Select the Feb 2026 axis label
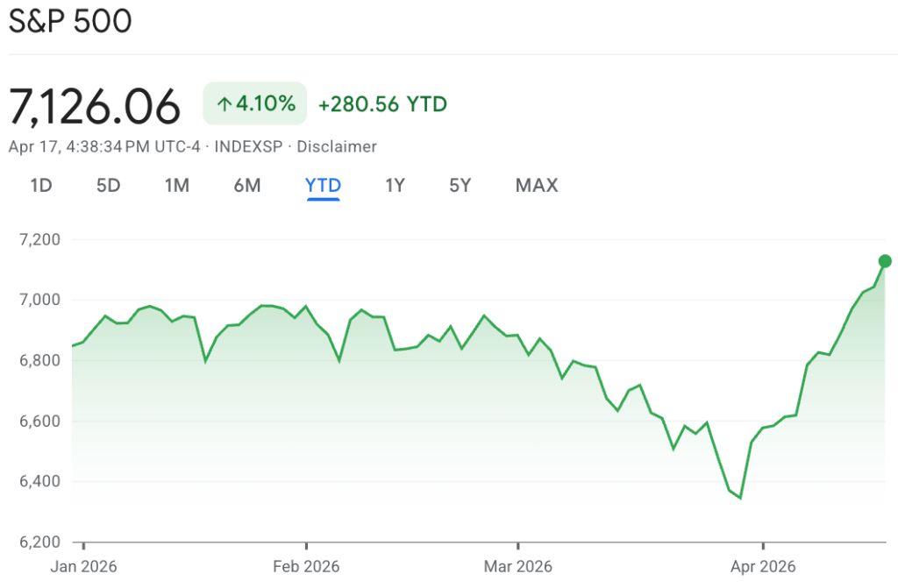Viewport: 898px width, 588px height. click(x=306, y=566)
